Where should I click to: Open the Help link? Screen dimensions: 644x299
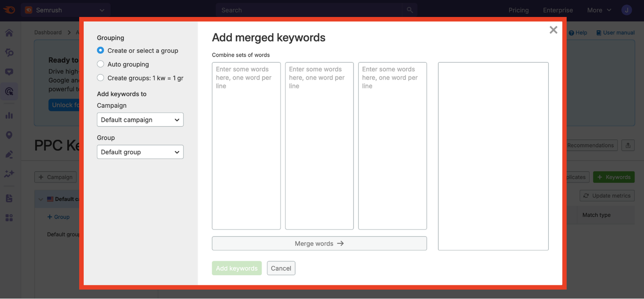tap(578, 33)
